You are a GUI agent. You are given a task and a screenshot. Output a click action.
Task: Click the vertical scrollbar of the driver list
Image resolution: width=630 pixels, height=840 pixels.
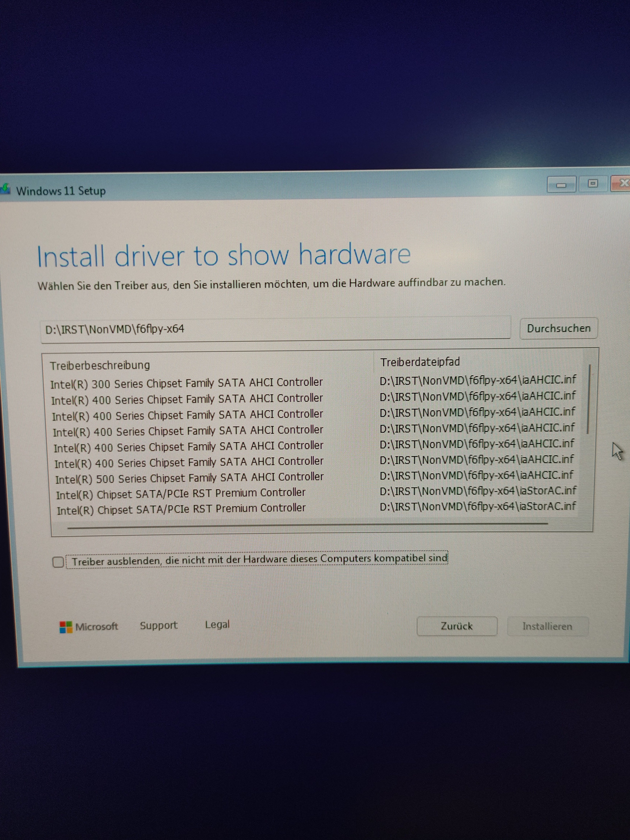click(588, 399)
